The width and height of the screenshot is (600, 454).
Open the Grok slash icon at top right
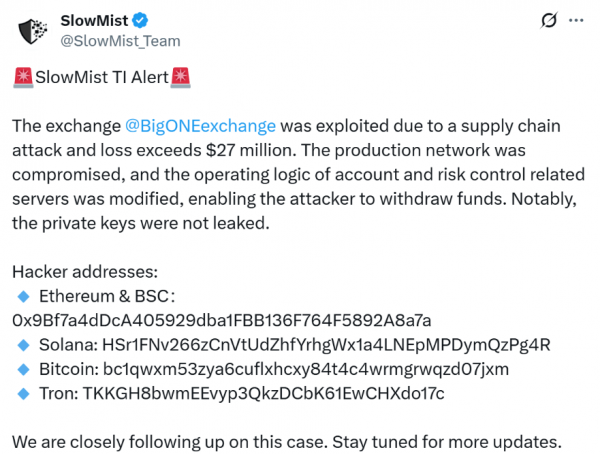click(x=549, y=20)
